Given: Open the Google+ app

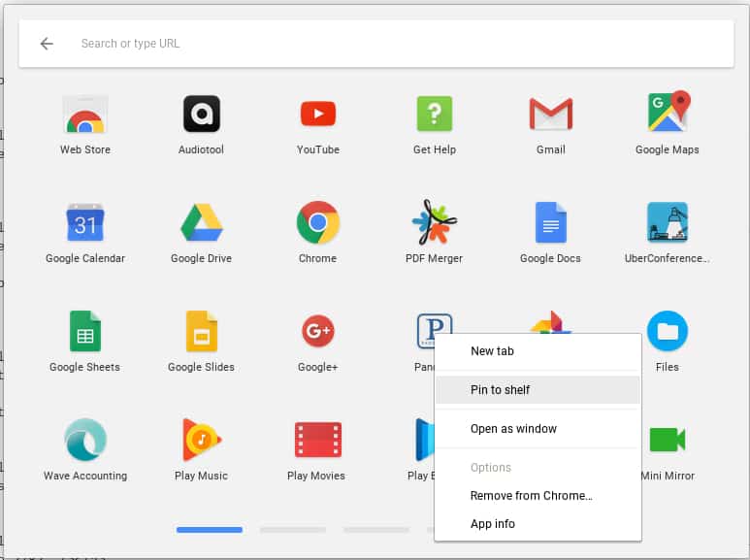Looking at the screenshot, I should pos(318,331).
